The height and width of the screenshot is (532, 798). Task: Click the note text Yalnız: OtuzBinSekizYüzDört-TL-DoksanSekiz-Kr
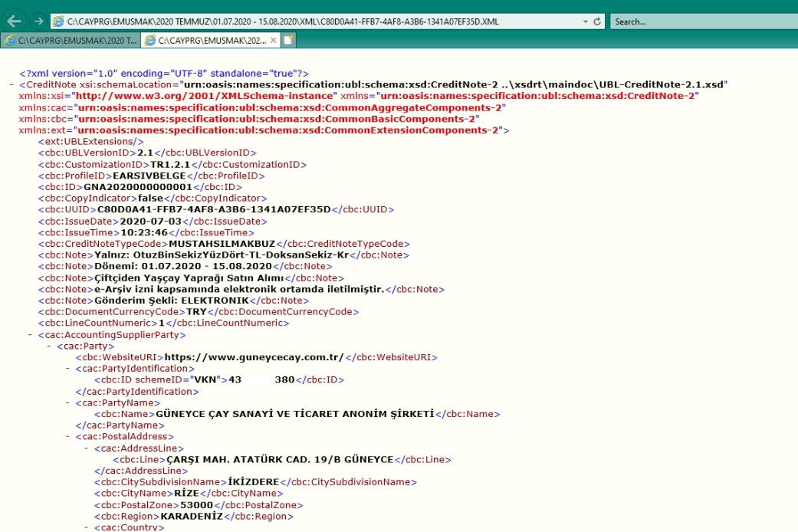coord(222,255)
